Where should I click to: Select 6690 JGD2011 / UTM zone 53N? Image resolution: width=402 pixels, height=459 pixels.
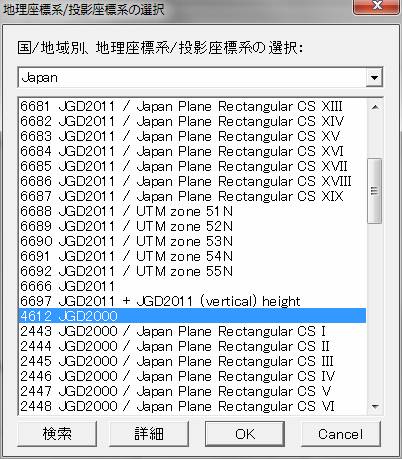[192, 241]
